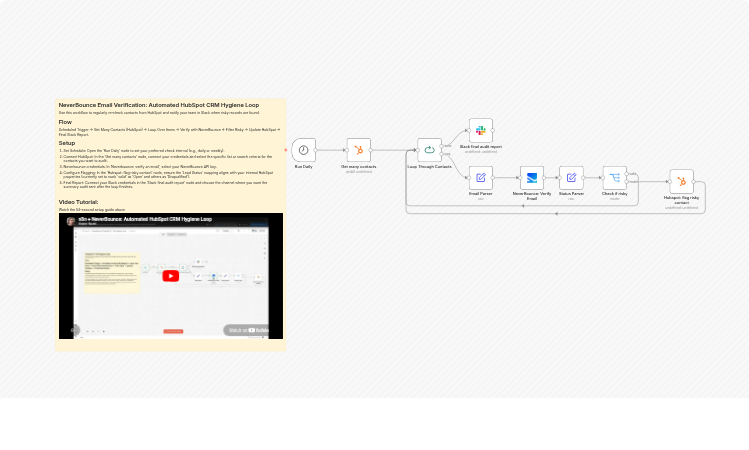
Task: Select the Status Parser edit node
Action: click(571, 177)
